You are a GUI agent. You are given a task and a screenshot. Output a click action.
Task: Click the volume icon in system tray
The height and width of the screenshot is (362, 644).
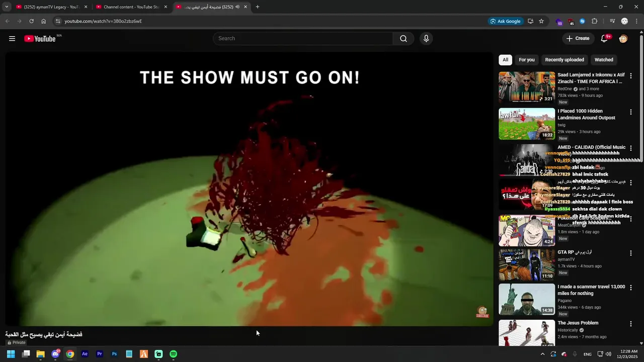(x=609, y=354)
